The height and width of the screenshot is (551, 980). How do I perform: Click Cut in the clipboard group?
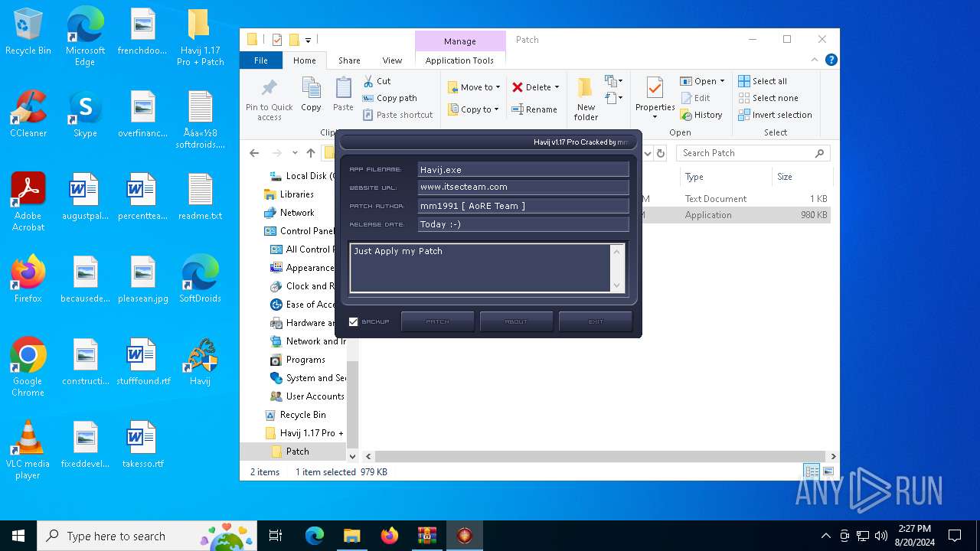377,81
